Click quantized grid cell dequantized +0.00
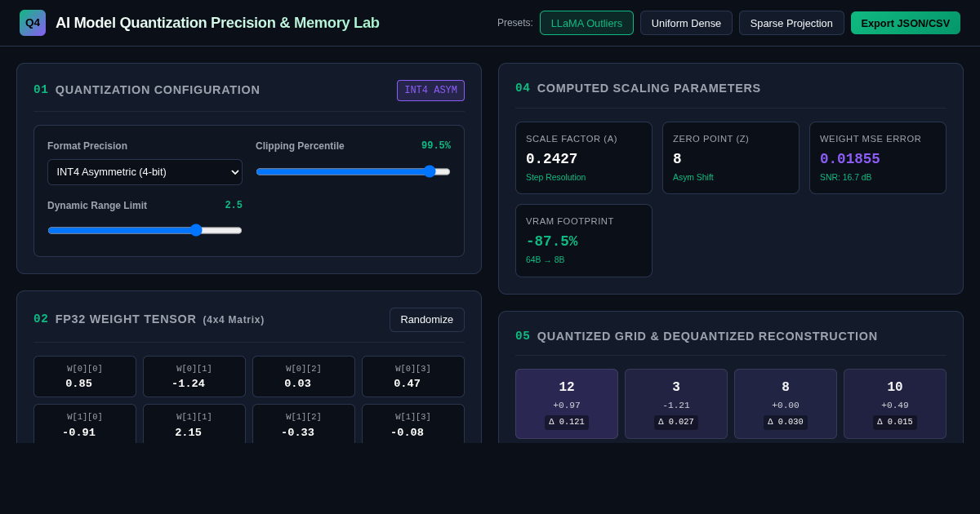This screenshot has height=514, width=980. coord(786,404)
